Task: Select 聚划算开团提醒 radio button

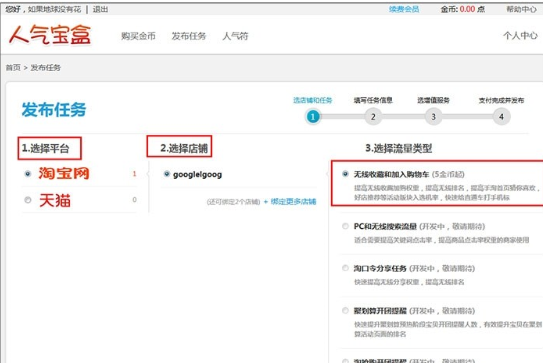Action: click(345, 310)
